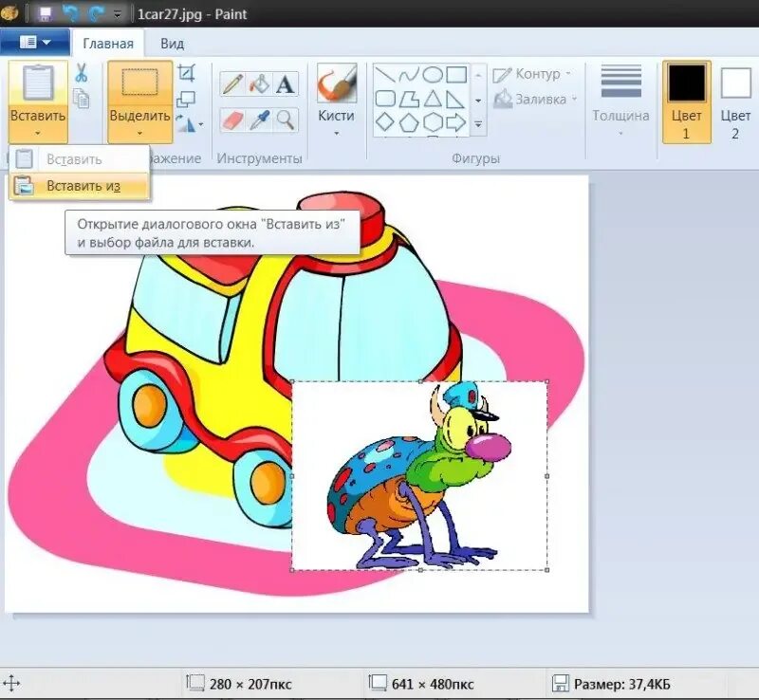Click the Select rectangle tool icon
The image size is (759, 700).
pyautogui.click(x=139, y=83)
